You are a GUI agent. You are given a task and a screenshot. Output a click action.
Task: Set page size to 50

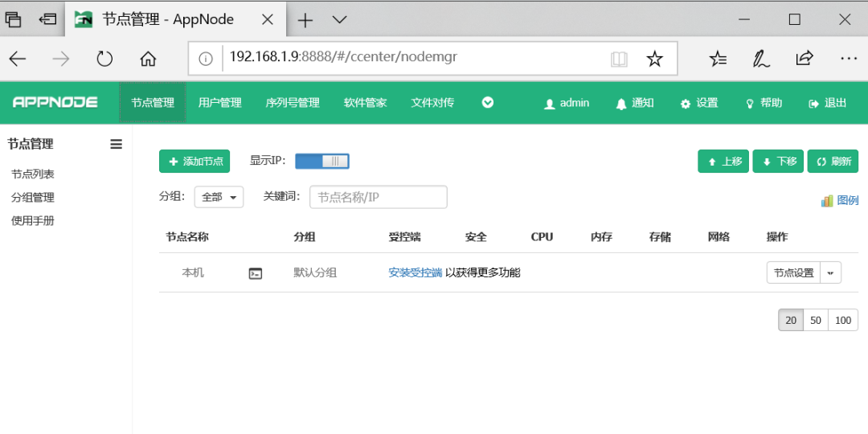pos(816,321)
